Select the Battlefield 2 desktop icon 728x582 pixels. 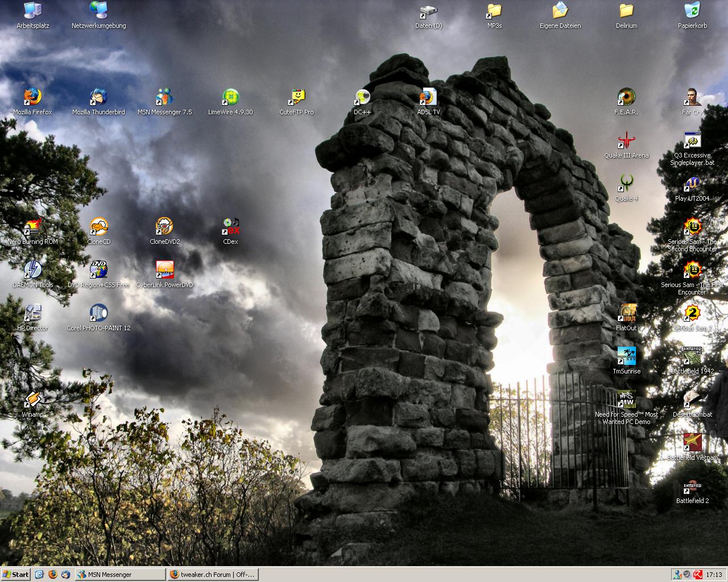click(x=692, y=489)
